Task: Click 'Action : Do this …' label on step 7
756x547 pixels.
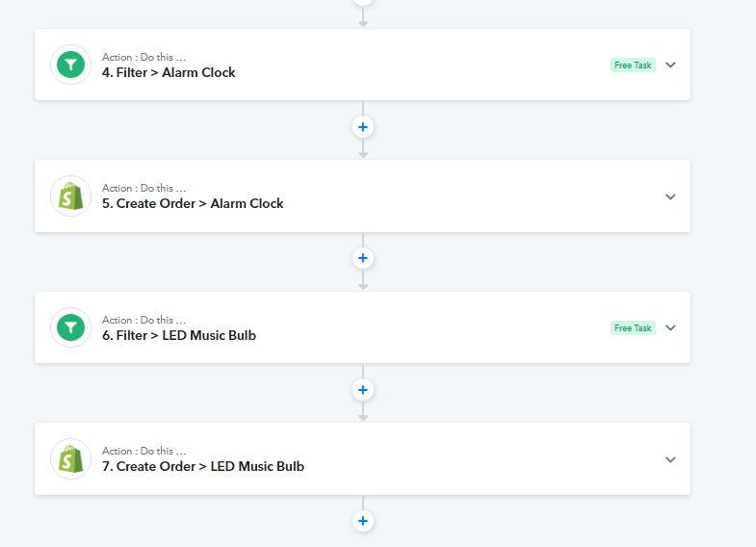Action: point(143,451)
